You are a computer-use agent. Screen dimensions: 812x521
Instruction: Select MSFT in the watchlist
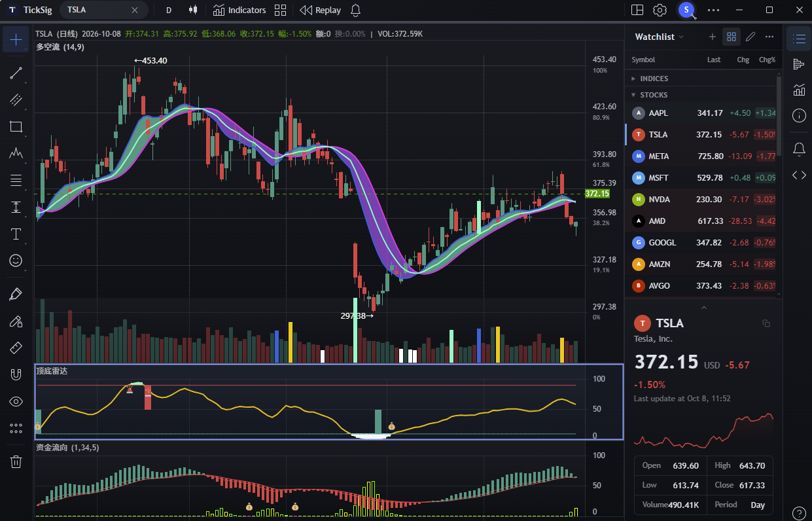[x=701, y=178]
